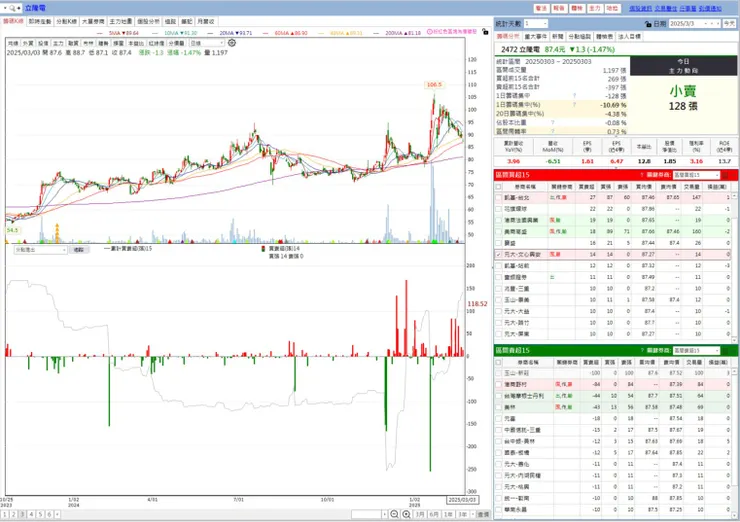740x522 pixels.
Task: Click the 今天 button
Action: 729,24
